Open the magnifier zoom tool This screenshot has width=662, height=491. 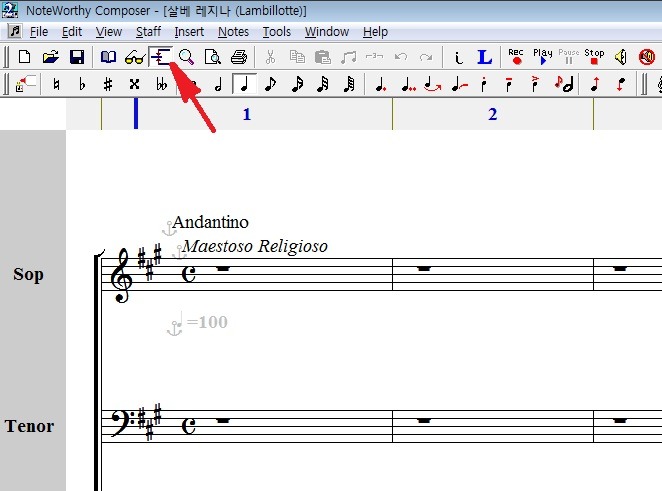pos(186,57)
